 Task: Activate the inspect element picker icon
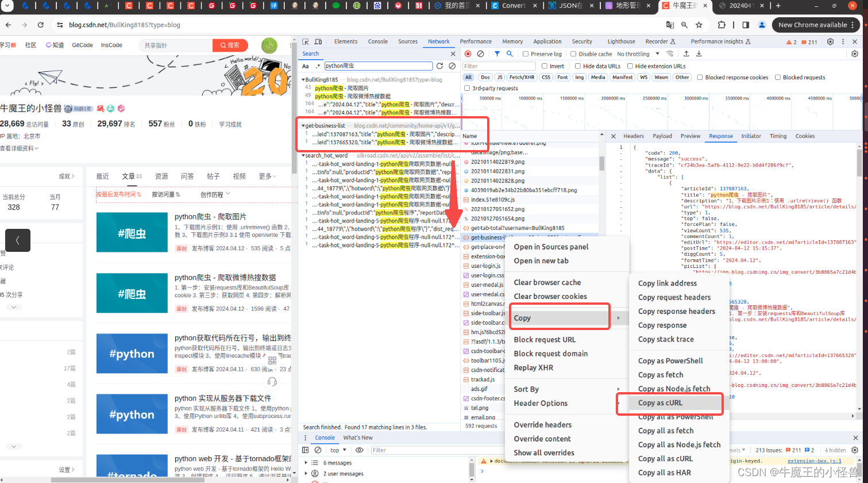306,42
